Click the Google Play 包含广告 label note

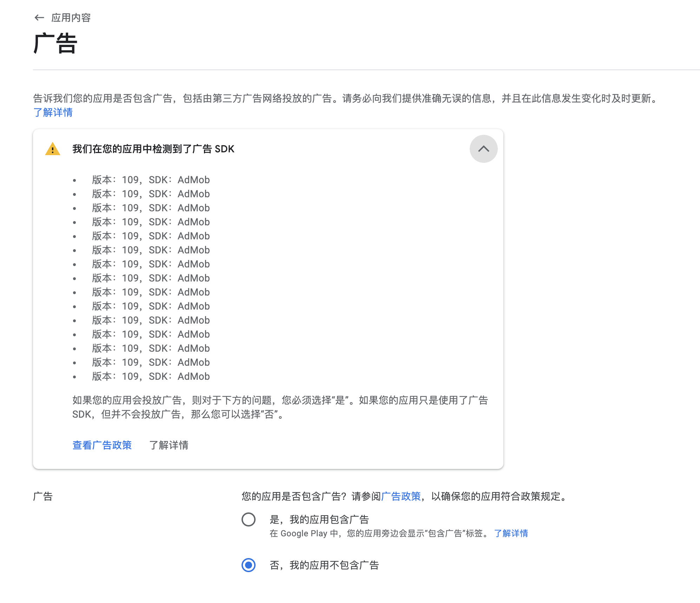379,534
